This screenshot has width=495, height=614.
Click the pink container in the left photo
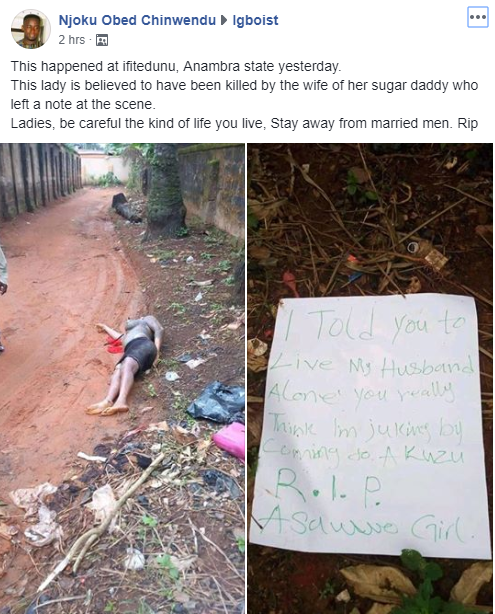pyautogui.click(x=230, y=440)
